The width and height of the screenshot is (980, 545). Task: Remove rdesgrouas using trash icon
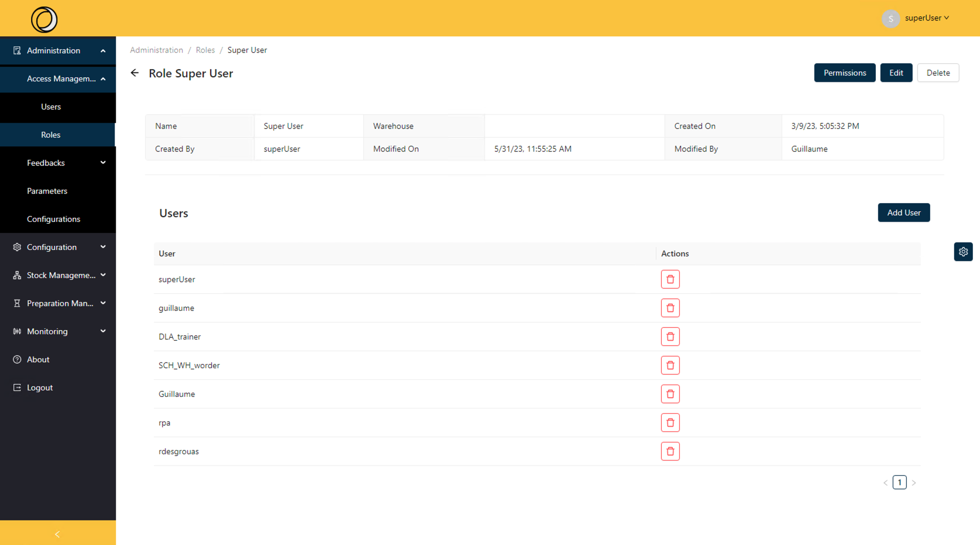point(670,451)
